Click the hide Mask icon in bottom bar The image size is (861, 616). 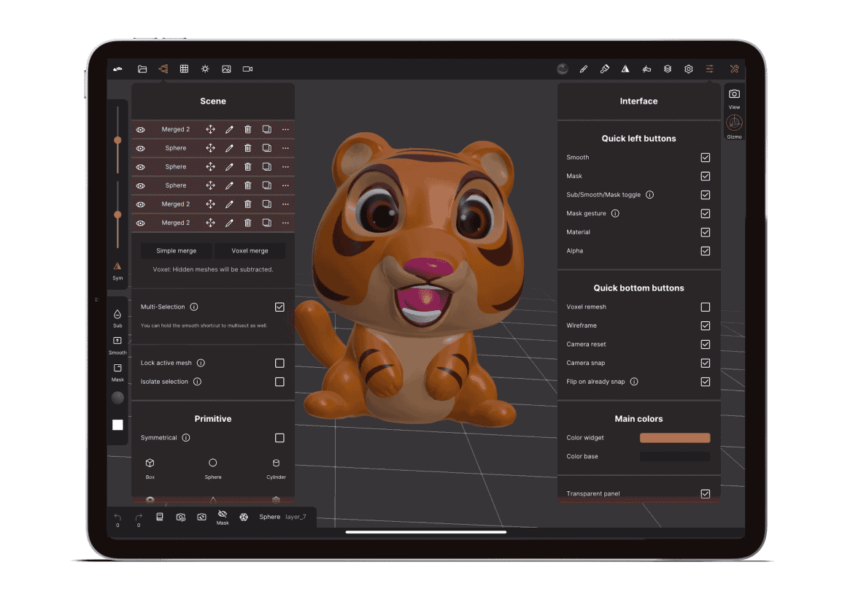(223, 517)
